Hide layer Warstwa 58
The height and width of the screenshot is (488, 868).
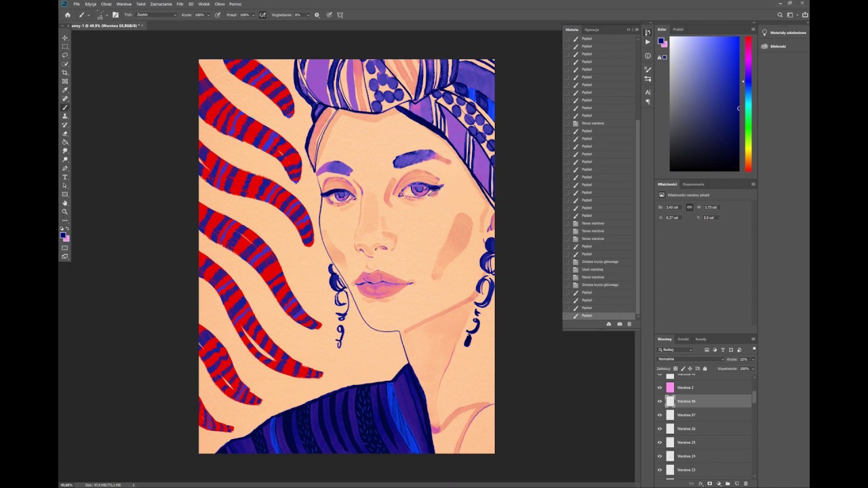(660, 401)
